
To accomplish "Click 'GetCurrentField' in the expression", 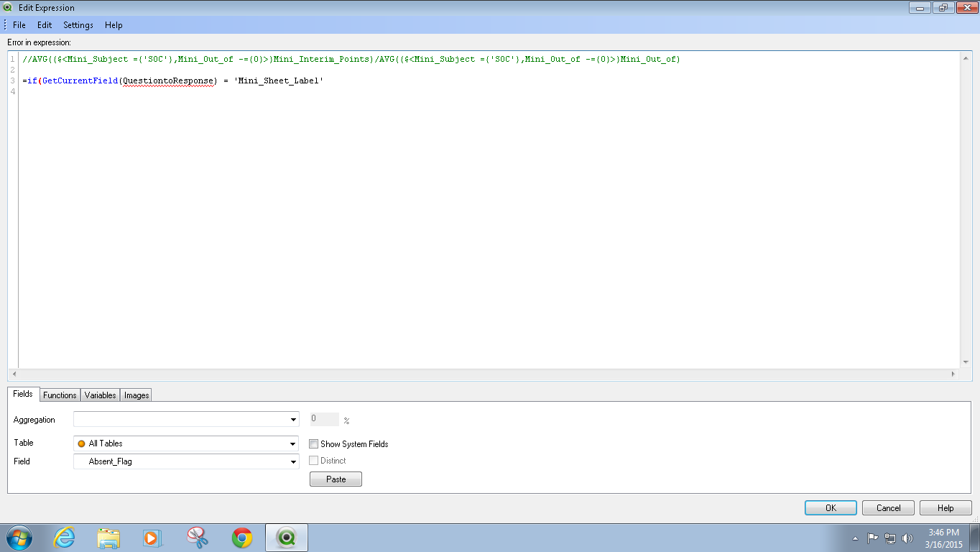I will point(80,80).
